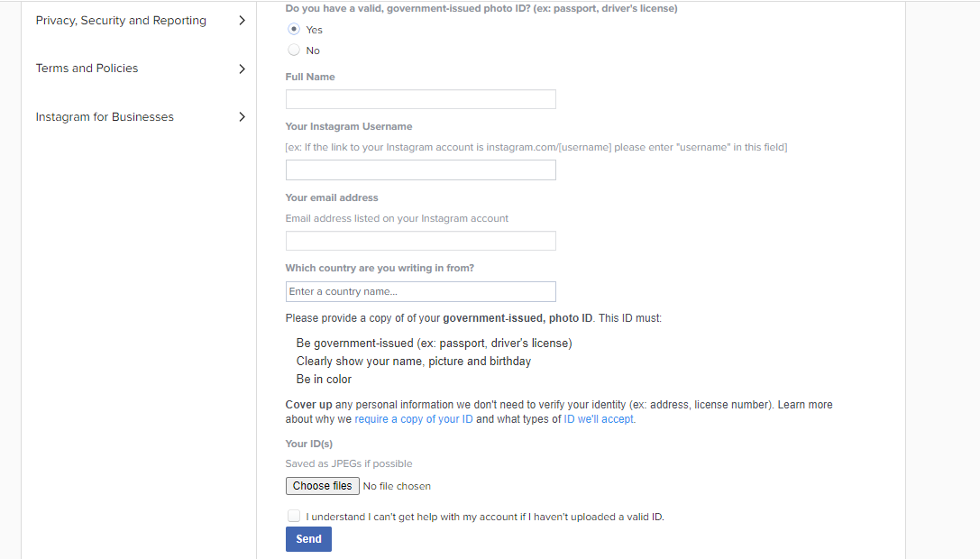Expand Terms and Policies chevron arrow
This screenshot has height=559, width=980.
pos(242,69)
